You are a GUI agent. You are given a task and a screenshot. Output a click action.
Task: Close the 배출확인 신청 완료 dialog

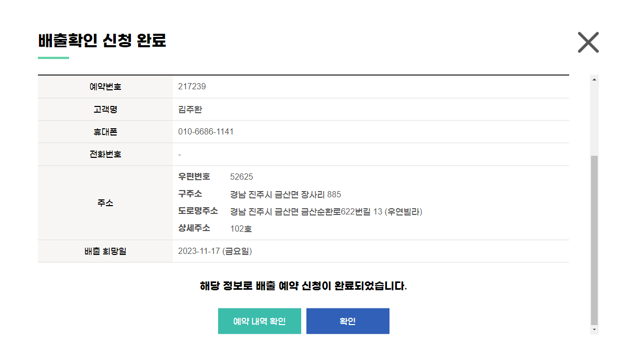click(x=588, y=42)
